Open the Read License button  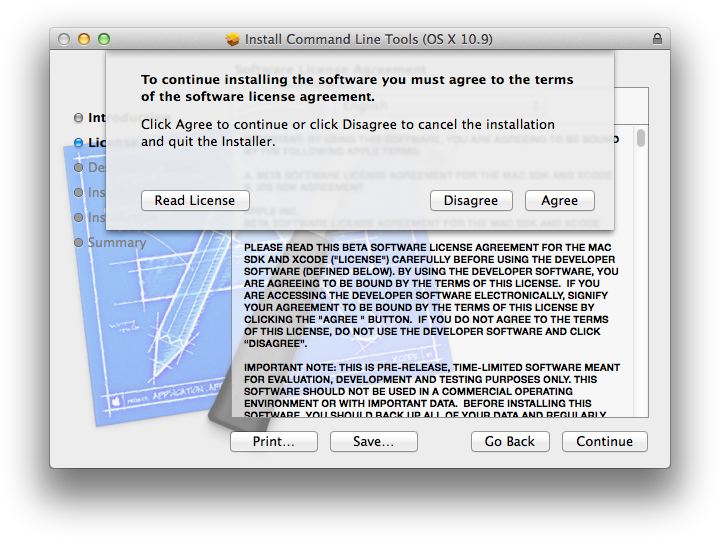click(195, 200)
